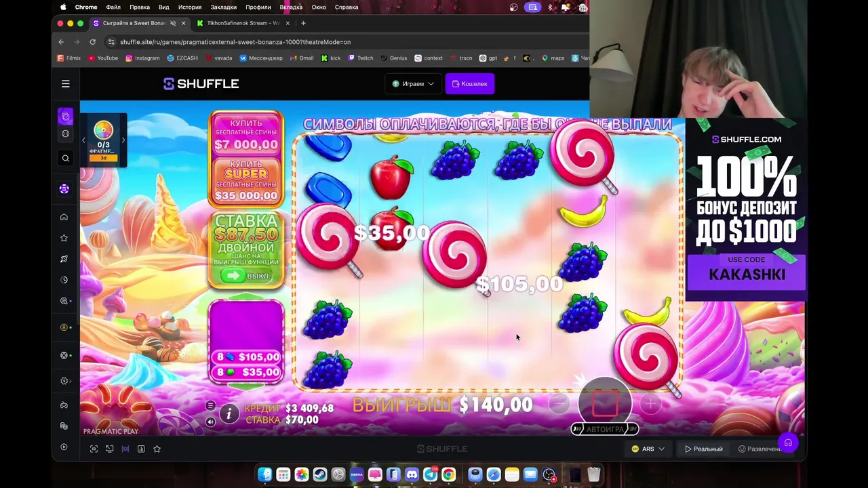Open a new Chrome tab
This screenshot has width=868, height=488.
coord(303,23)
